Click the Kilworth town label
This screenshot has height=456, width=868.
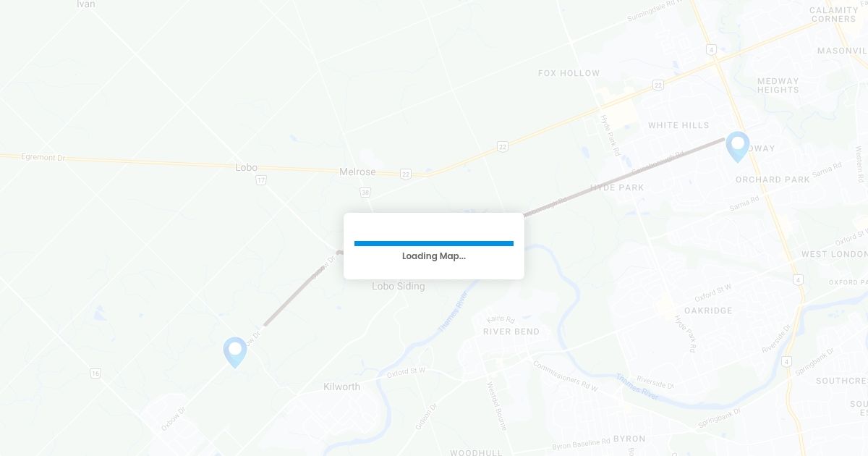[x=342, y=387]
